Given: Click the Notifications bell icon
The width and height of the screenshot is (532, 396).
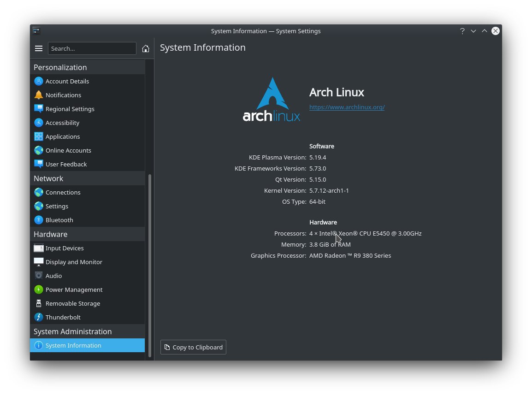Looking at the screenshot, I should pos(39,95).
